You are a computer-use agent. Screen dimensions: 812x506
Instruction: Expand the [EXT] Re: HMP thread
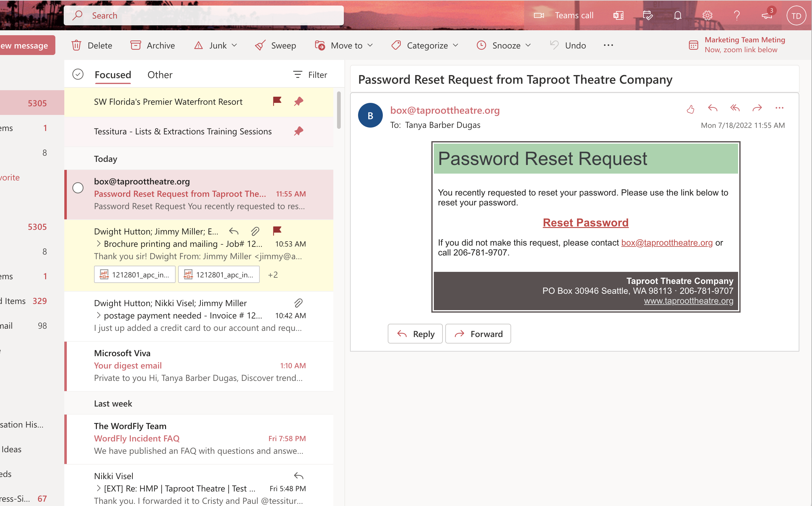pos(98,488)
